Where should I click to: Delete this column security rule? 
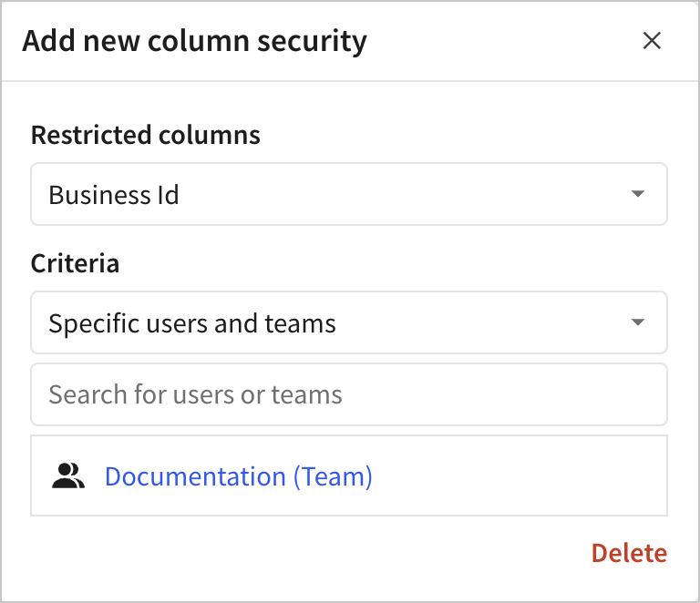coord(629,553)
